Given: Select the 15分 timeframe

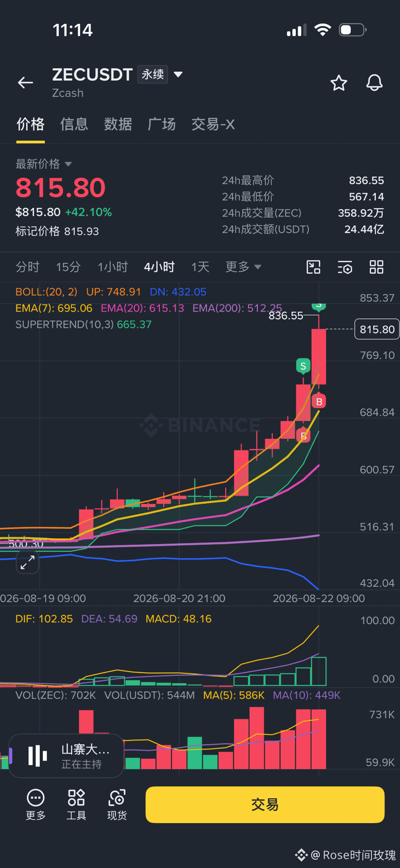Looking at the screenshot, I should tap(68, 267).
